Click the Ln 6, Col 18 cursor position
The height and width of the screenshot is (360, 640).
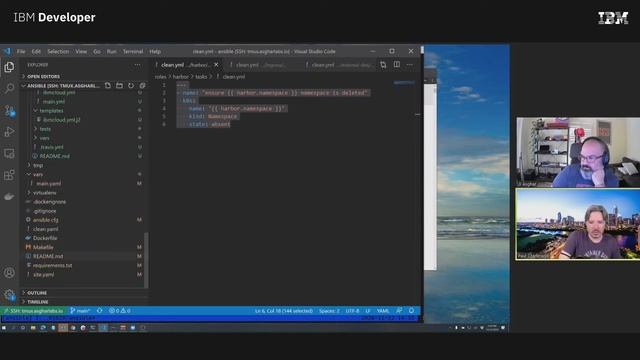[284, 311]
